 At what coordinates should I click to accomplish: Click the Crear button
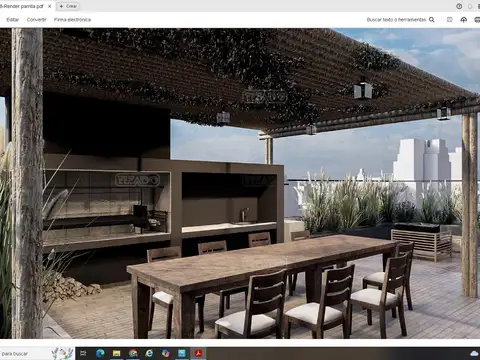coord(68,6)
